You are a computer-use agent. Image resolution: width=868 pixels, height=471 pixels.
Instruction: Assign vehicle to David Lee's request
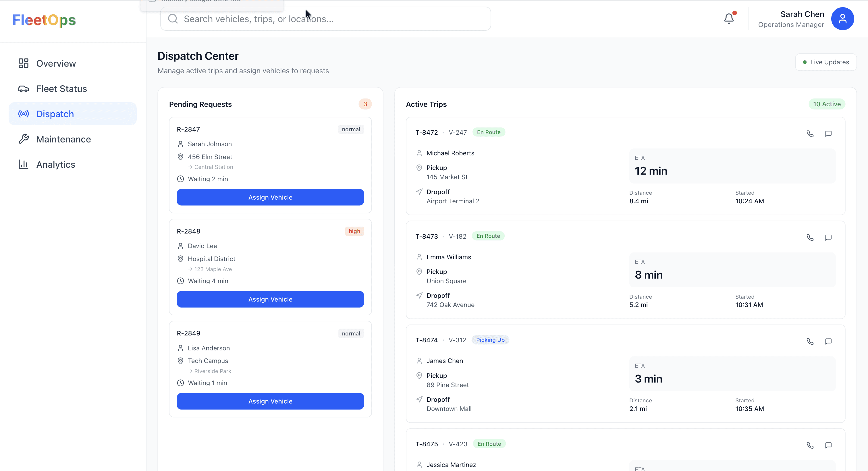[270, 299]
